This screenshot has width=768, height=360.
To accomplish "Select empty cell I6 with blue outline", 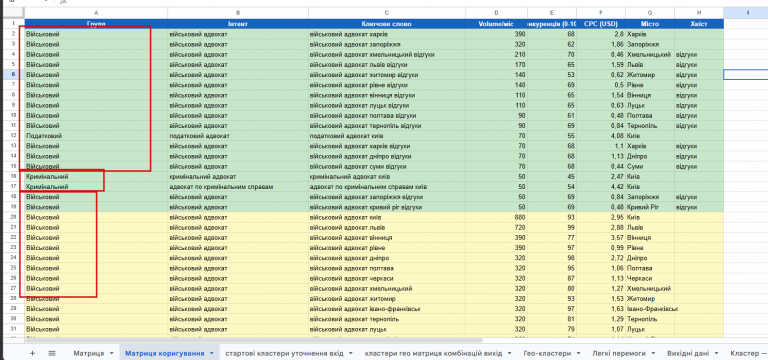I will 745,74.
